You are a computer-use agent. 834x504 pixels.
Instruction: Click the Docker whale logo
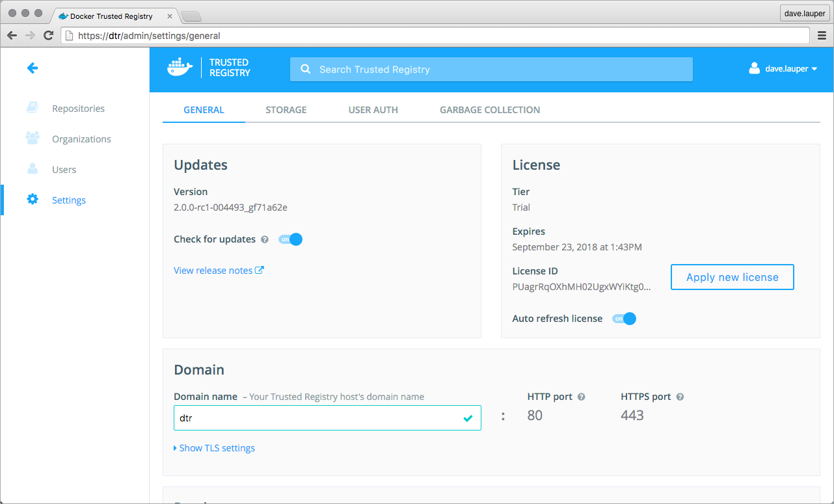click(180, 68)
